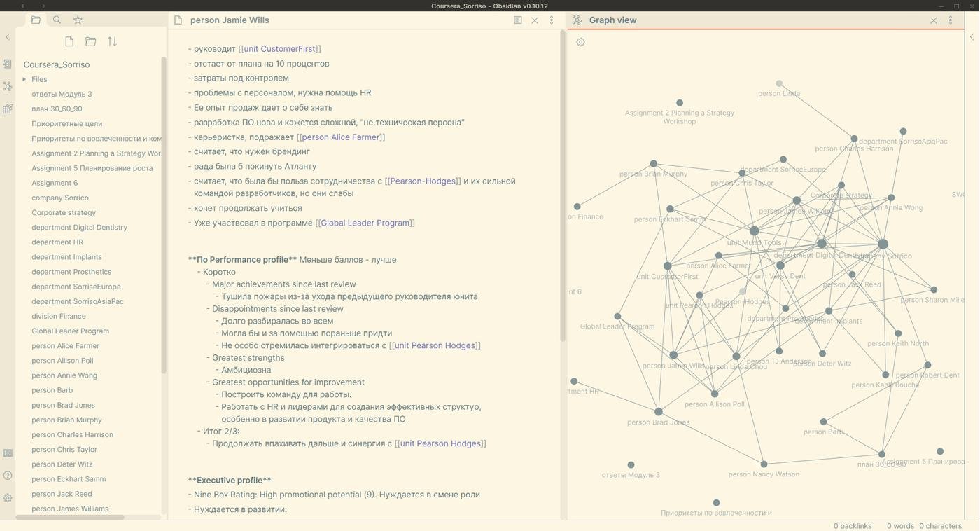Follow the Global Leader Program link
Screen dimensions: 980x531
point(365,223)
